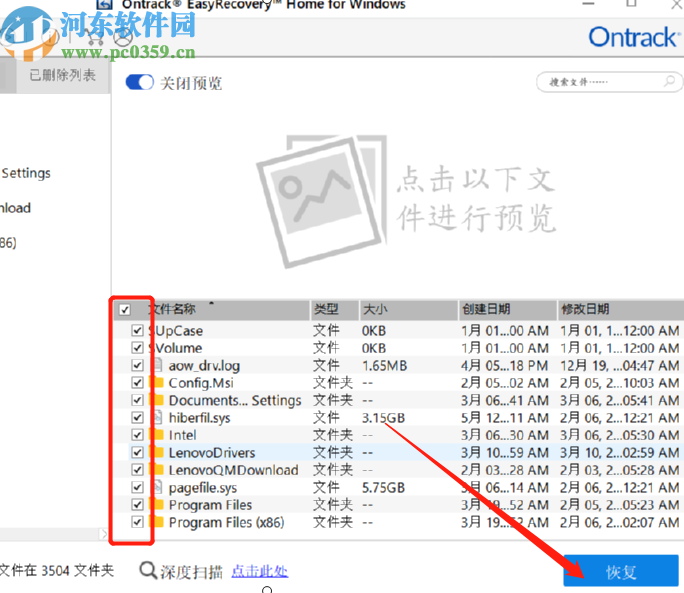Click the Intel folder icon
Screen dimensions: 684x593
(x=157, y=435)
